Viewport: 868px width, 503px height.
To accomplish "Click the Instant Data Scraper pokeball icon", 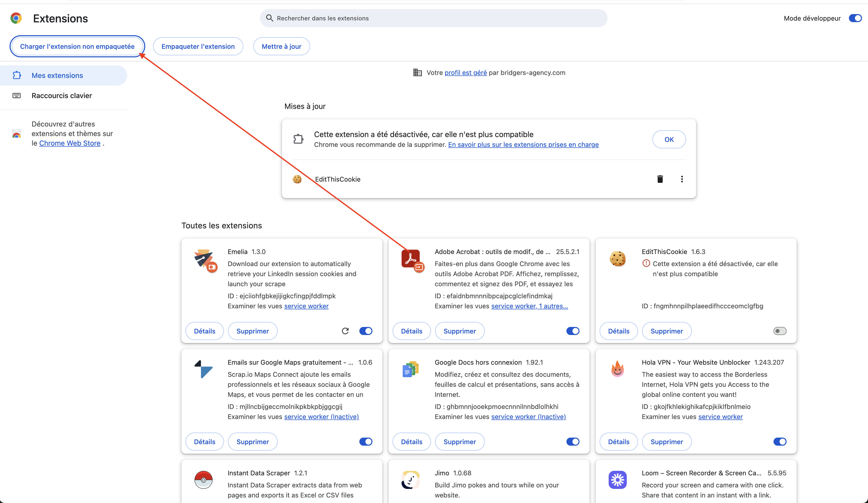I will coord(203,480).
